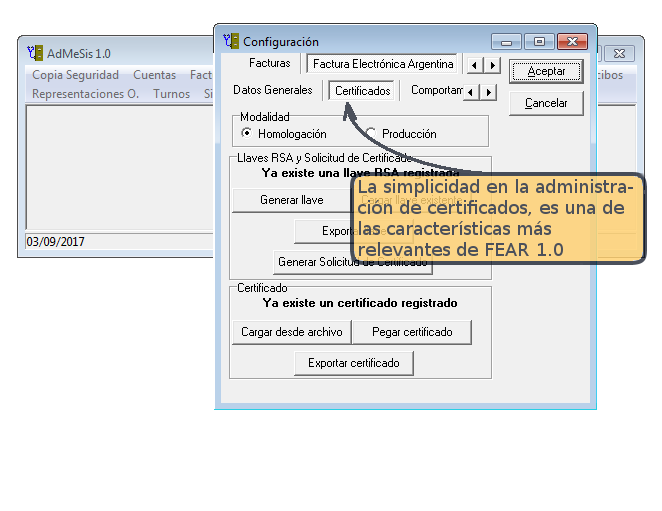
Task: Click the 03/09/2017 date field
Action: pyautogui.click(x=119, y=242)
